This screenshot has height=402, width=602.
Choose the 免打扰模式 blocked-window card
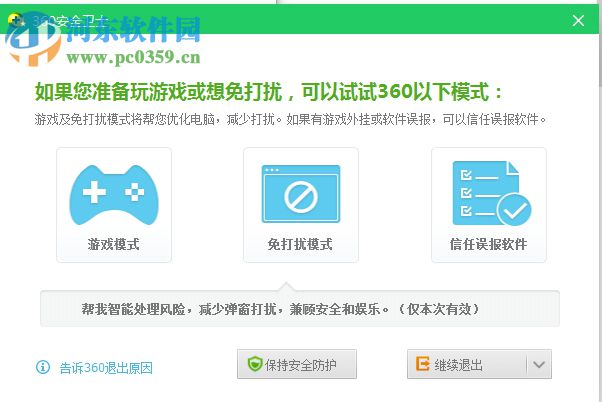point(301,205)
